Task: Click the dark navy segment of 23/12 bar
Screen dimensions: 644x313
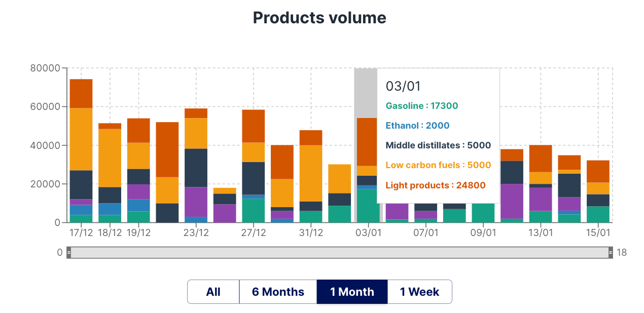Action: (196, 168)
